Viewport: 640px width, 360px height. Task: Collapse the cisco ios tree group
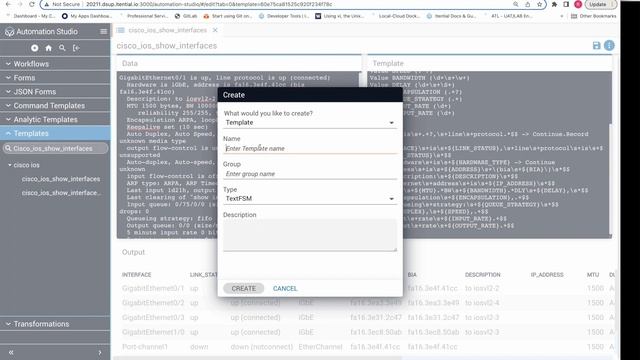point(10,165)
